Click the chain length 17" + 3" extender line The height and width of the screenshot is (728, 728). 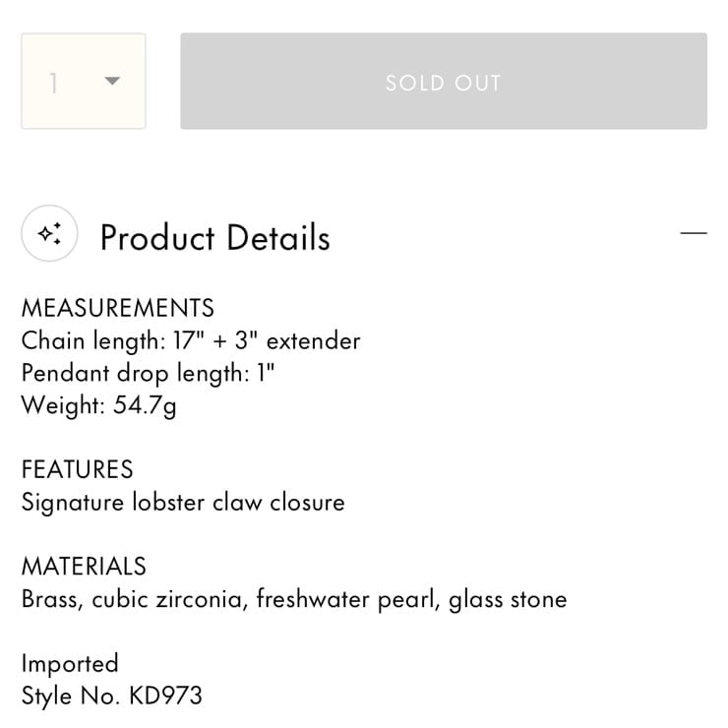click(x=191, y=340)
